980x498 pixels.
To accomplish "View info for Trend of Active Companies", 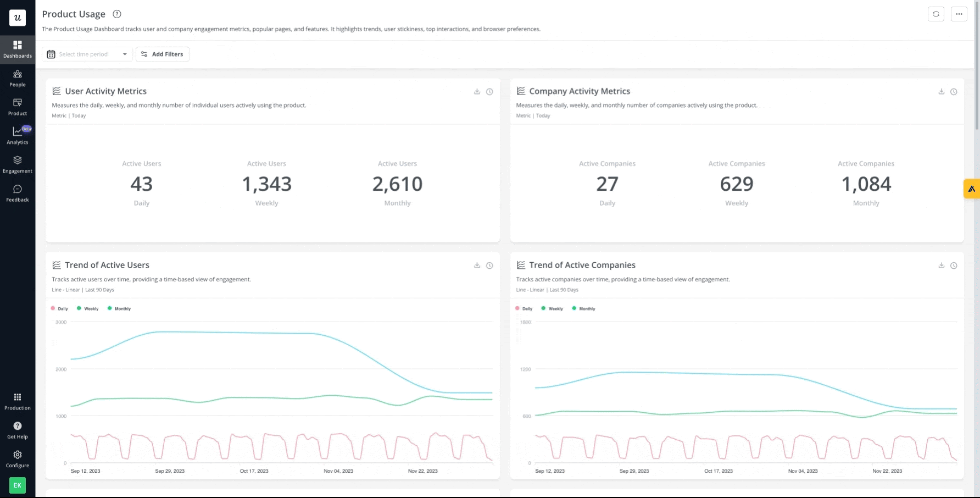I will (x=954, y=265).
